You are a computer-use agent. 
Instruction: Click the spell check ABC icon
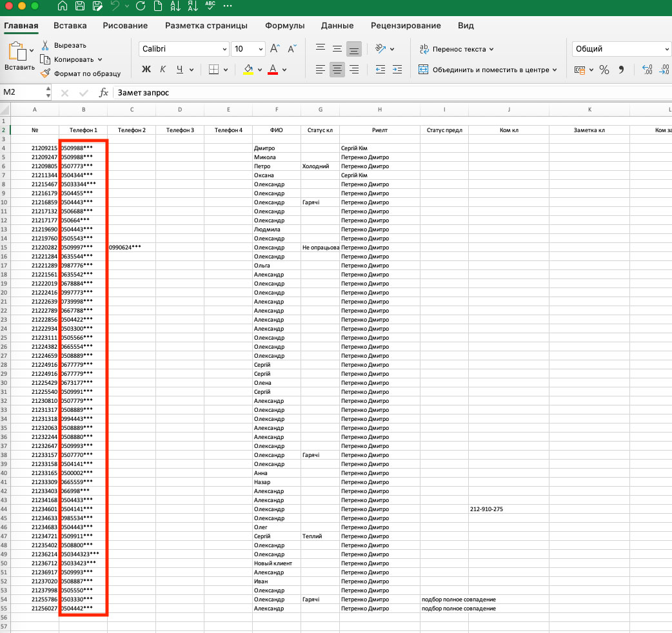pos(210,6)
